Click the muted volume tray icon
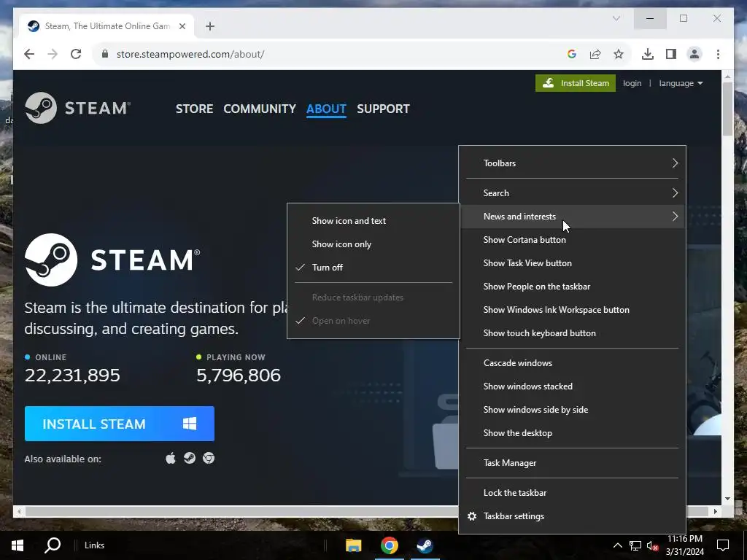 [x=653, y=545]
